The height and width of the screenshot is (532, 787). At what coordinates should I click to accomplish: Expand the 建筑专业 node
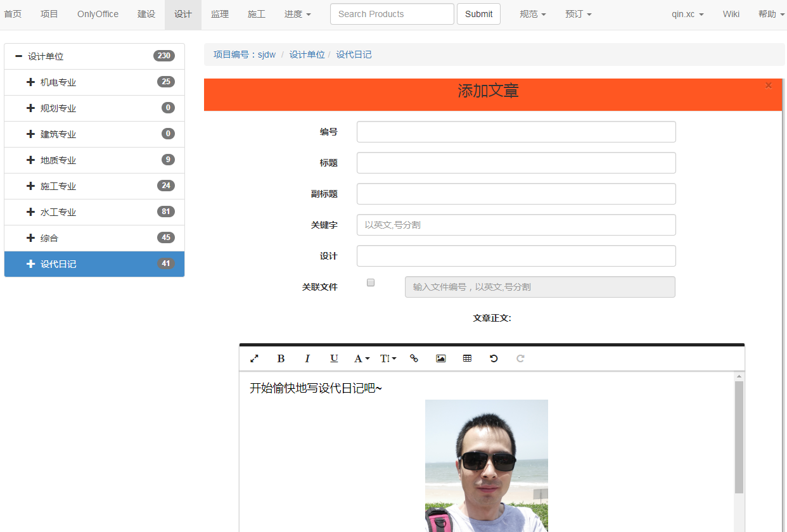(x=30, y=134)
